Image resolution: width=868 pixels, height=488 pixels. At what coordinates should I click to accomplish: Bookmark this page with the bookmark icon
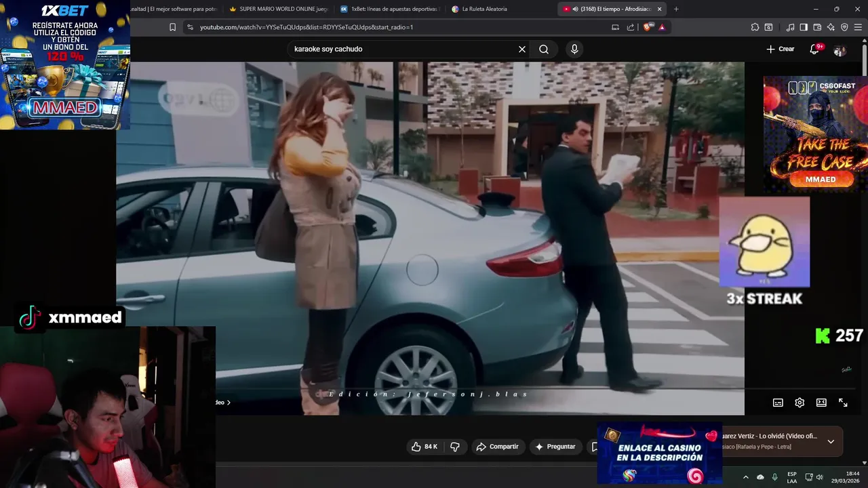[x=172, y=27]
